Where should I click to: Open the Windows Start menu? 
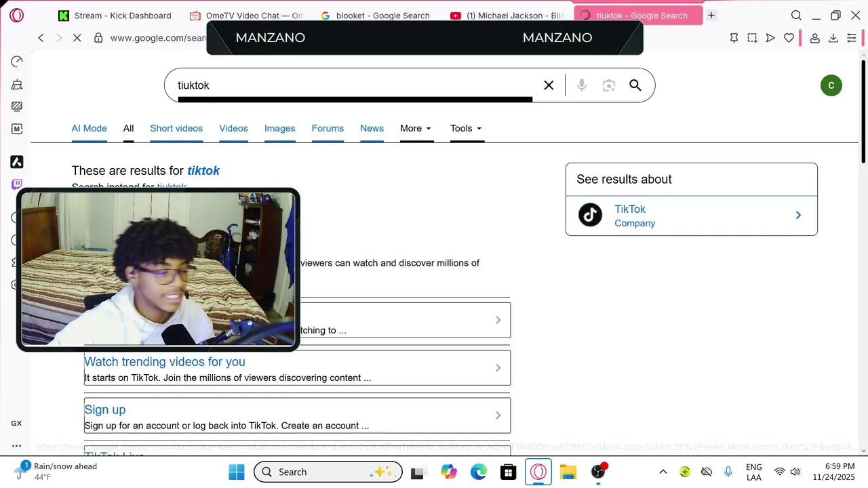(x=236, y=472)
